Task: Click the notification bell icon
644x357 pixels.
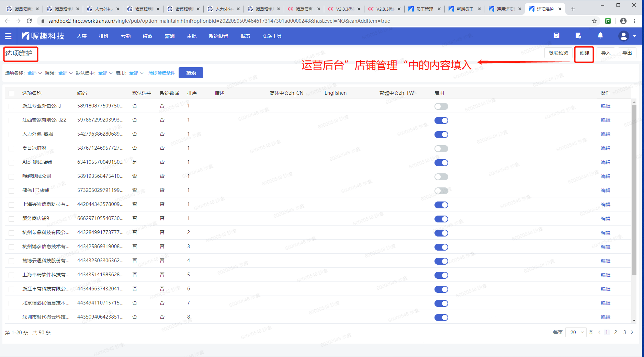Action: (x=600, y=36)
